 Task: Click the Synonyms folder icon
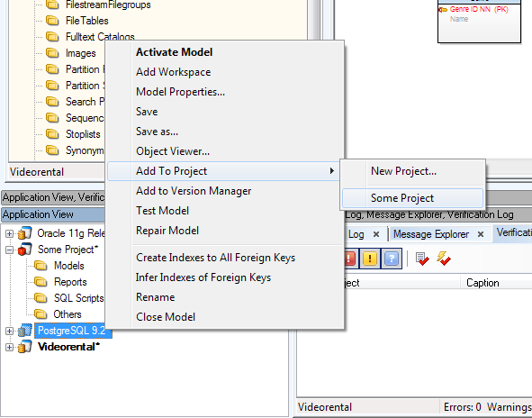tap(52, 150)
